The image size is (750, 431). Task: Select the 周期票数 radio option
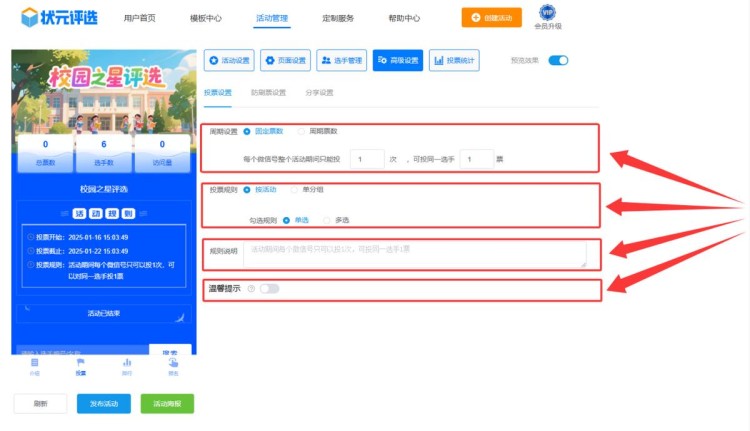[x=302, y=131]
